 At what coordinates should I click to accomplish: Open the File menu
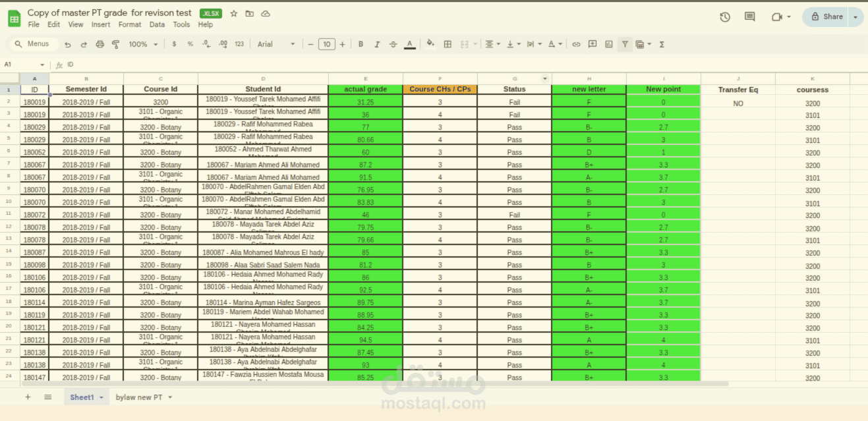click(x=34, y=24)
